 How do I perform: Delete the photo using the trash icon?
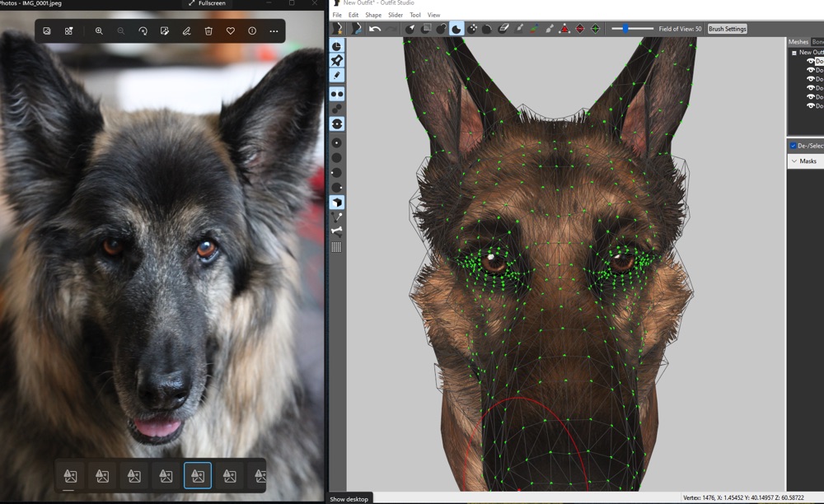pyautogui.click(x=208, y=31)
